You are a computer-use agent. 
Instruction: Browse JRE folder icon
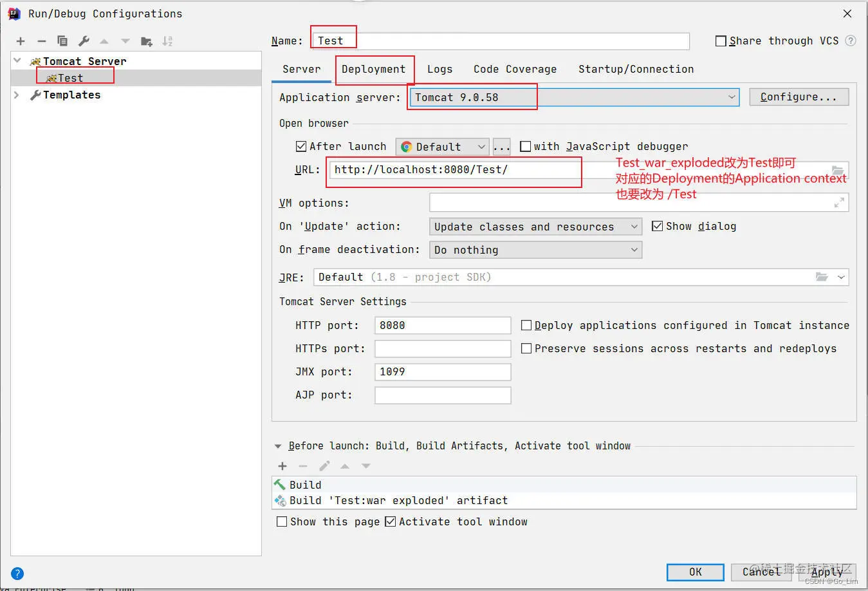coord(822,277)
